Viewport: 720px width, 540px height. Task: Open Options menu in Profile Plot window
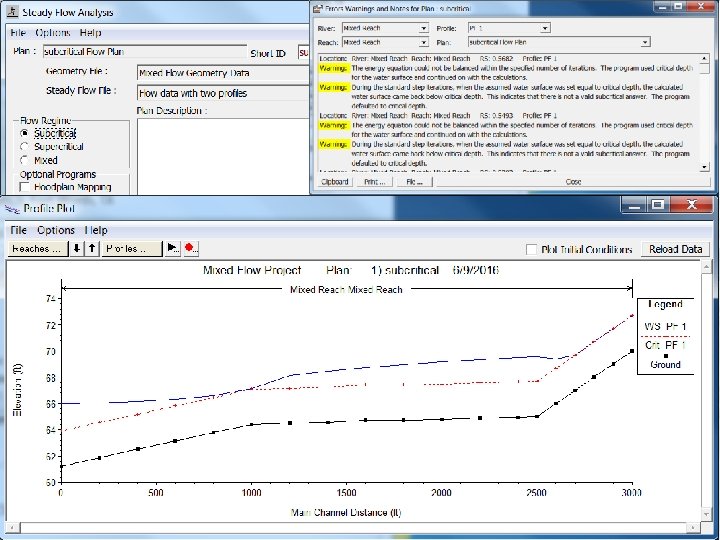click(x=56, y=230)
